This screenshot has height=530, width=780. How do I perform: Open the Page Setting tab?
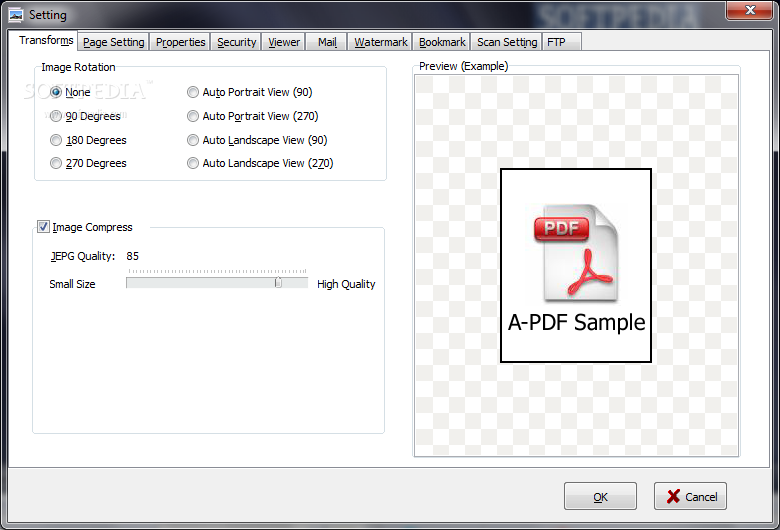pos(113,42)
